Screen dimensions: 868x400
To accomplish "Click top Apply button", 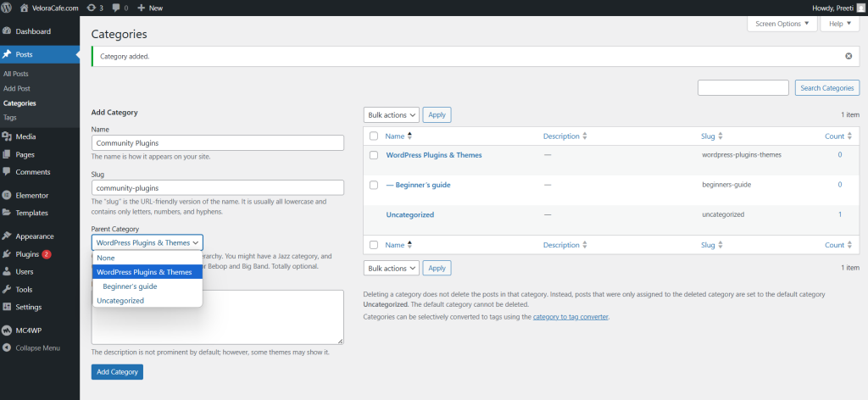I will pyautogui.click(x=437, y=115).
